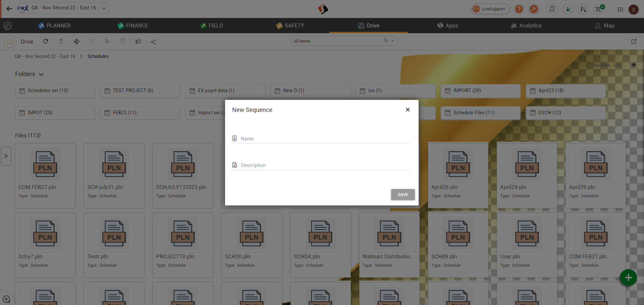
Task: Open the FEB23 (11) folder
Action: 140,113
